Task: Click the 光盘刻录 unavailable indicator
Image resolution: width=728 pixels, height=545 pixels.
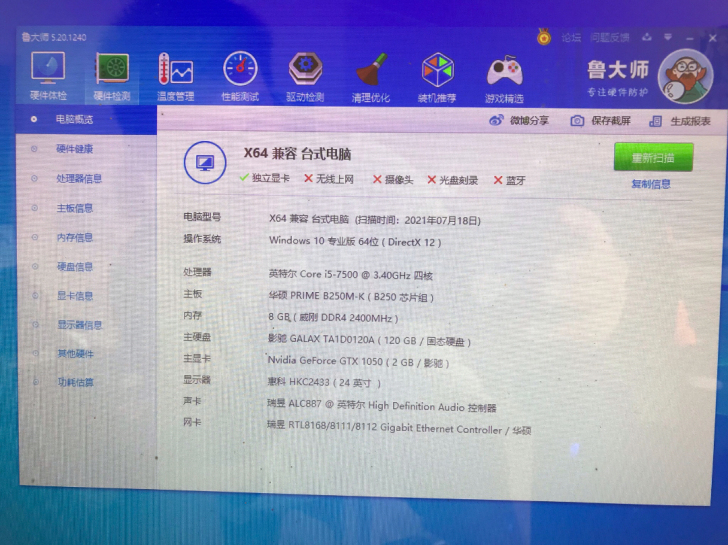Action: [x=453, y=180]
